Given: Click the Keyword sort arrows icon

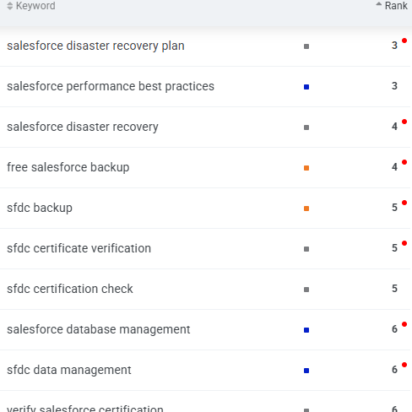Looking at the screenshot, I should coord(10,6).
